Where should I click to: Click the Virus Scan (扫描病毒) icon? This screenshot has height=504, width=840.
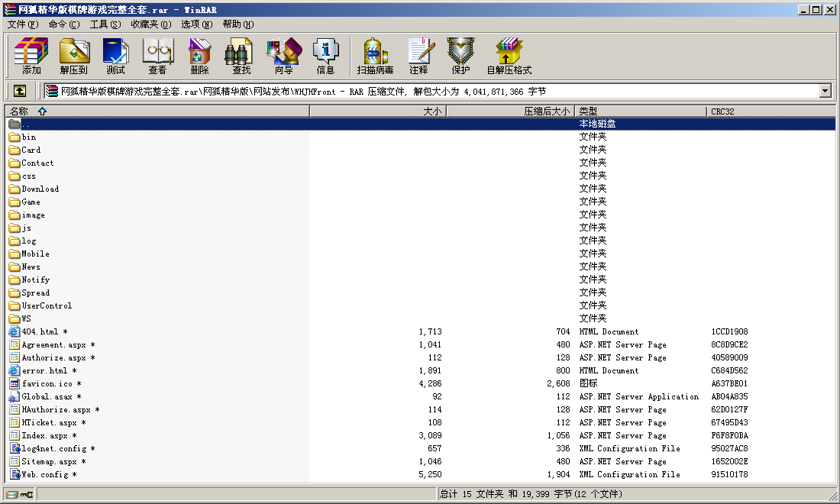[375, 57]
